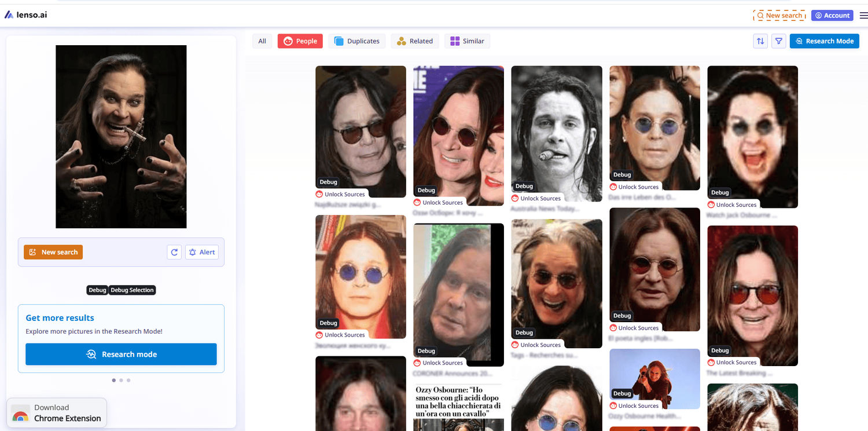Click the sort results arrows icon
This screenshot has height=431, width=868.
click(760, 41)
